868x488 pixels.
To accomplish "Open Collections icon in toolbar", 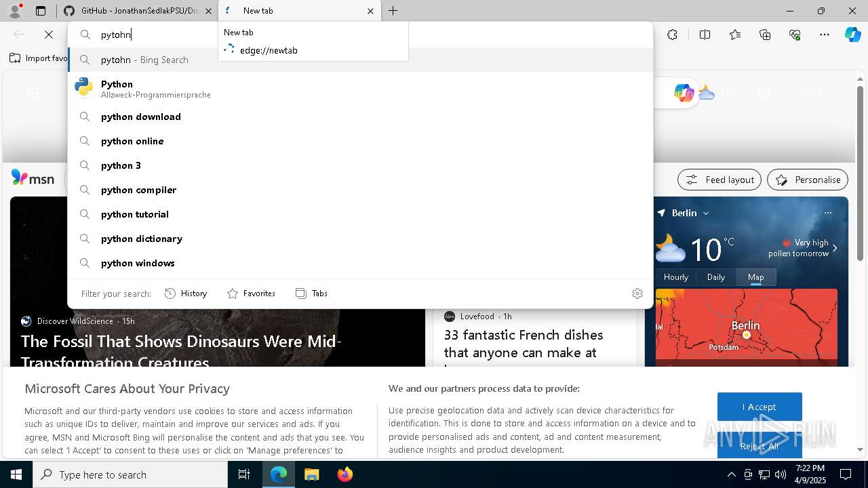I will pyautogui.click(x=765, y=35).
